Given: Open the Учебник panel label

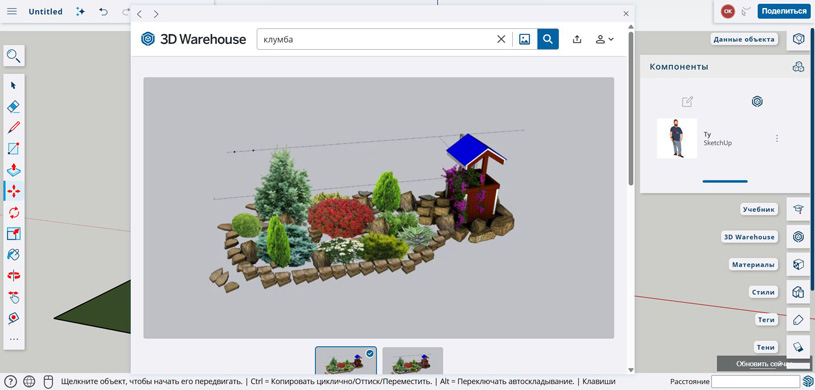Looking at the screenshot, I should [759, 210].
